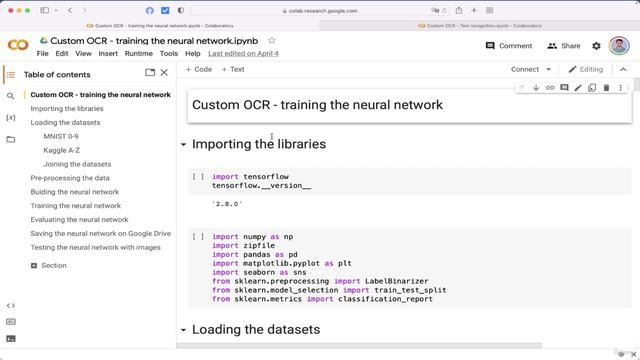640x360 pixels.
Task: Open Safari sidebar toggle
Action: click(x=44, y=10)
